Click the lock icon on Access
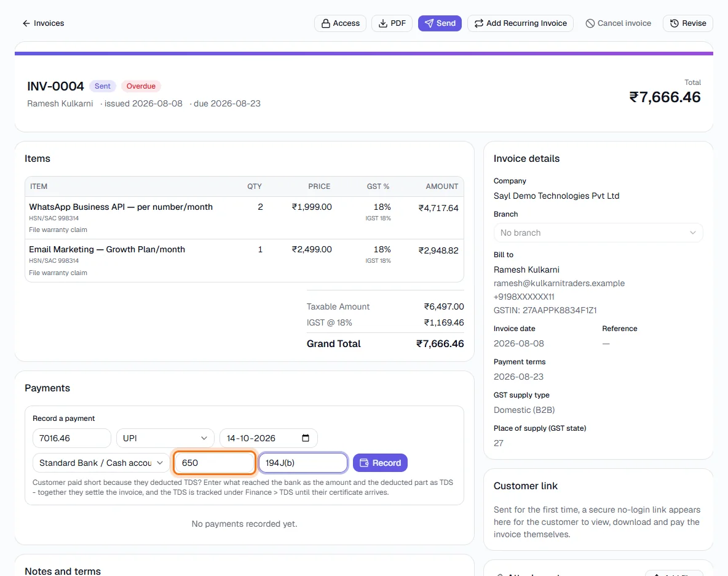Screen dimensions: 728x576 click(x=326, y=23)
